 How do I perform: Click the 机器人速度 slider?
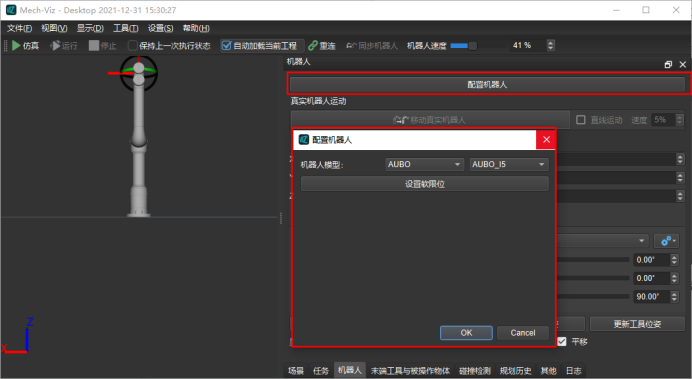pyautogui.click(x=478, y=45)
